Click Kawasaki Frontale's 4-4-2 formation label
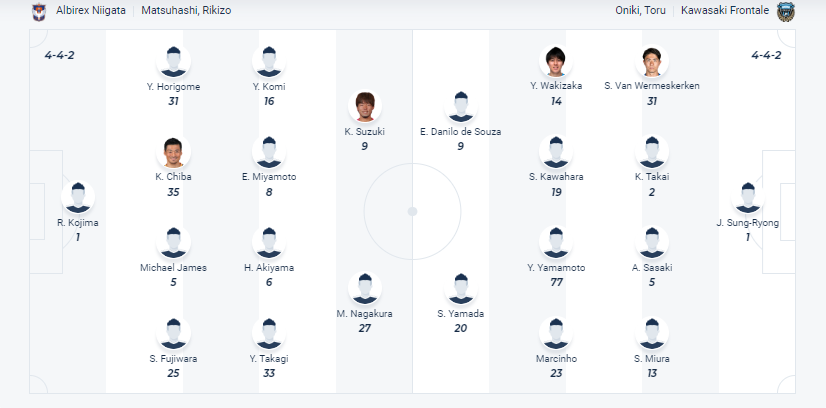Image resolution: width=826 pixels, height=408 pixels. click(766, 55)
